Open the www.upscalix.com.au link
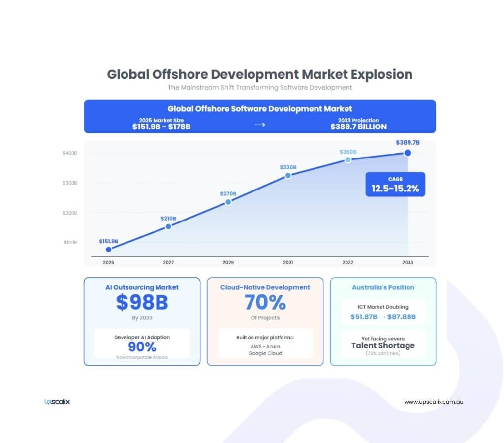 tap(434, 402)
